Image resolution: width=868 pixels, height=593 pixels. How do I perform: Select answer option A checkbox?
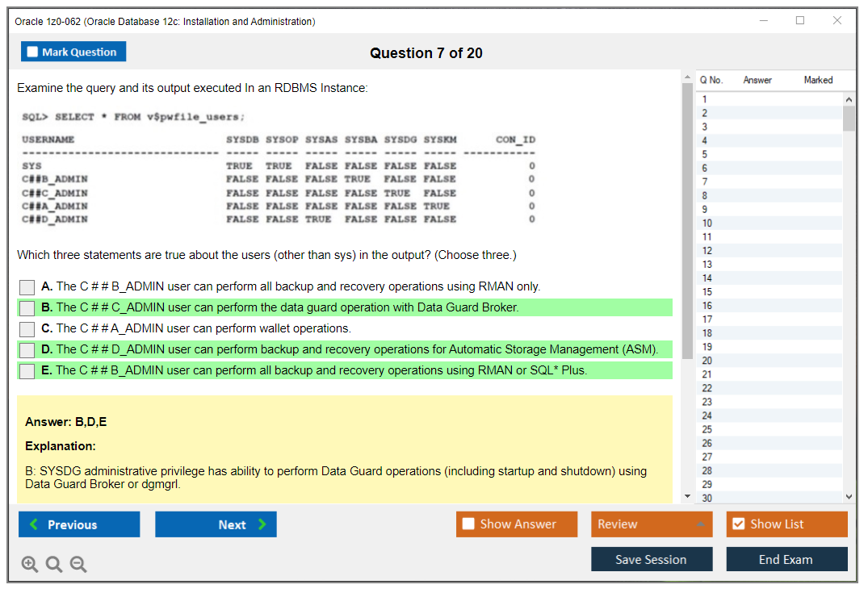[x=27, y=287]
